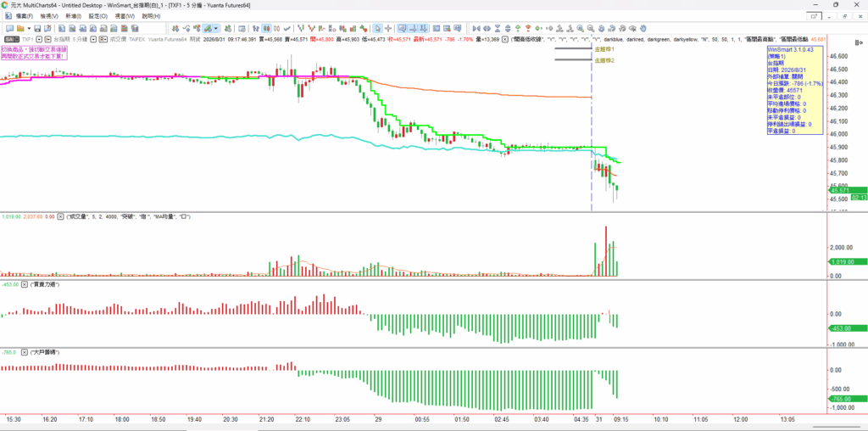
Task: Click the save workspace floppy disk icon
Action: tap(37, 28)
